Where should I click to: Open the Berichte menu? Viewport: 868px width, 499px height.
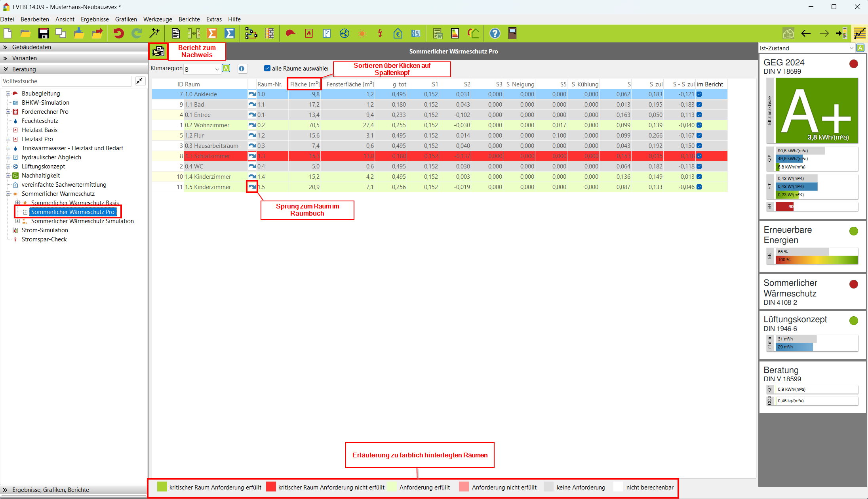click(189, 19)
